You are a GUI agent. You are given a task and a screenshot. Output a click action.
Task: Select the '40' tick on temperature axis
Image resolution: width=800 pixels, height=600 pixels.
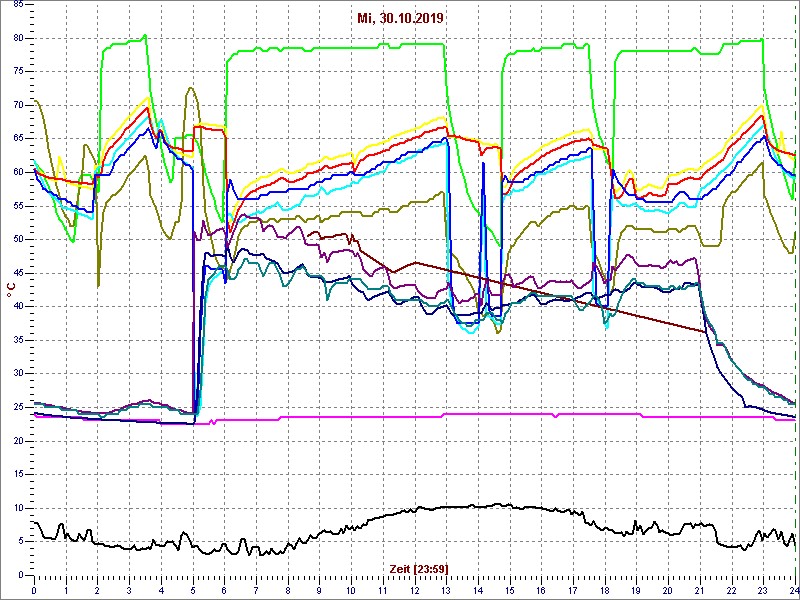(x=18, y=307)
